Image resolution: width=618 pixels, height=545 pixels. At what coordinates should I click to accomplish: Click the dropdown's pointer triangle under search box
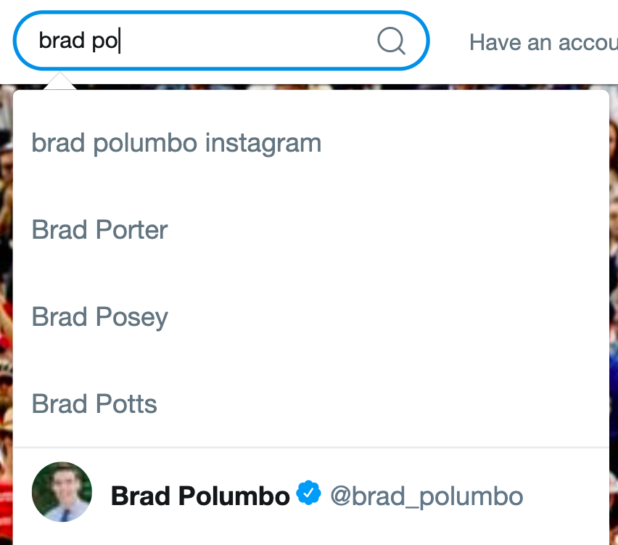coord(60,81)
